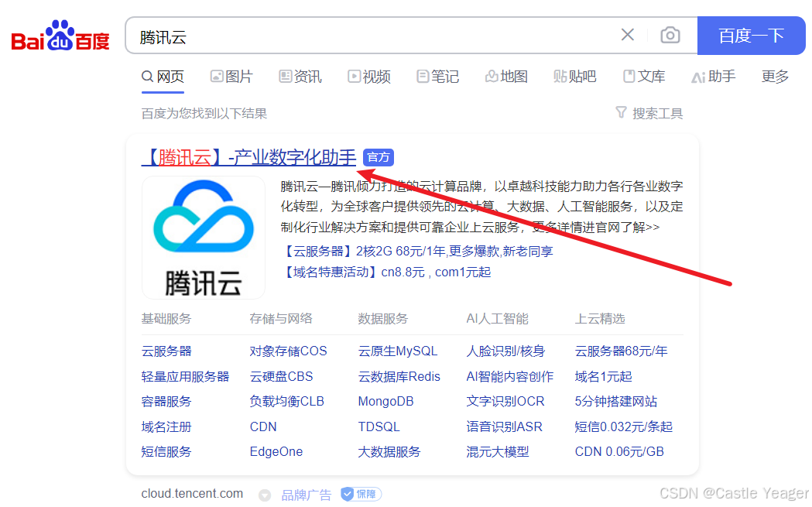Open the 云原生MySQL link
The width and height of the screenshot is (812, 507).
point(398,351)
